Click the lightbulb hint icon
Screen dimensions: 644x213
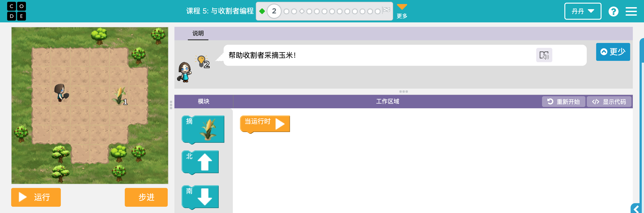[201, 61]
